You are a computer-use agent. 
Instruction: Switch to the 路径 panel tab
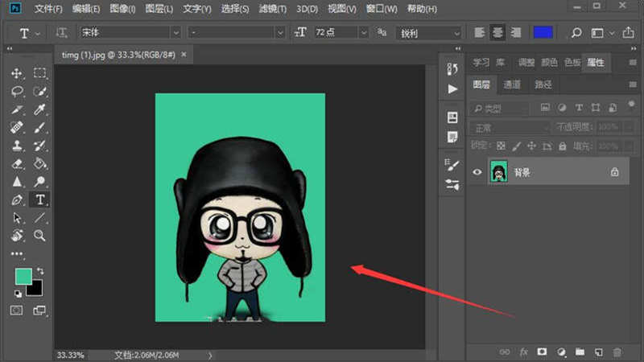point(543,84)
